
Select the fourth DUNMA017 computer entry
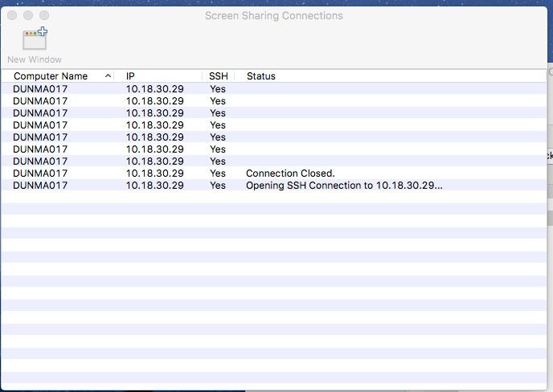point(40,125)
